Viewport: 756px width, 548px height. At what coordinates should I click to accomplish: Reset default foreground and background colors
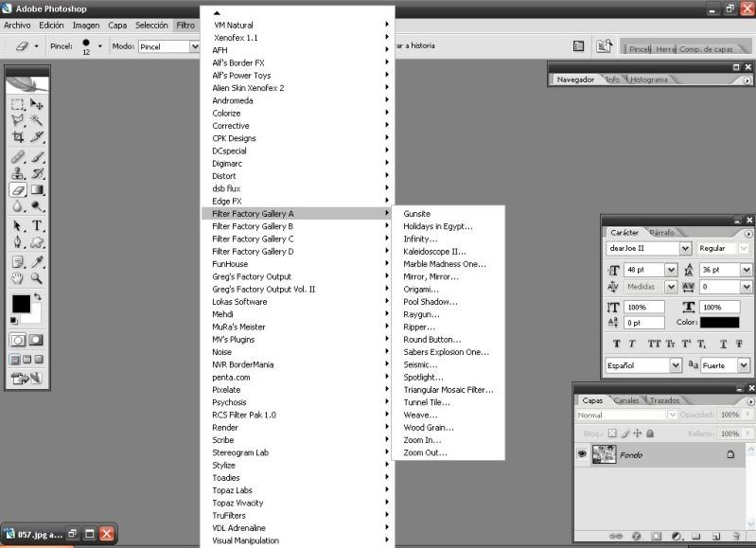(x=14, y=320)
